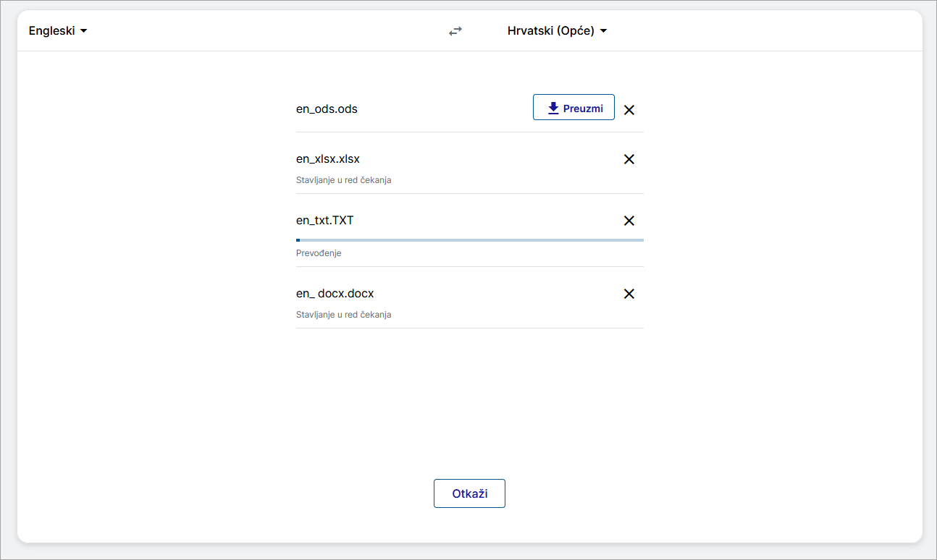
Task: Select the en_ docx.docx file name
Action: 335,294
